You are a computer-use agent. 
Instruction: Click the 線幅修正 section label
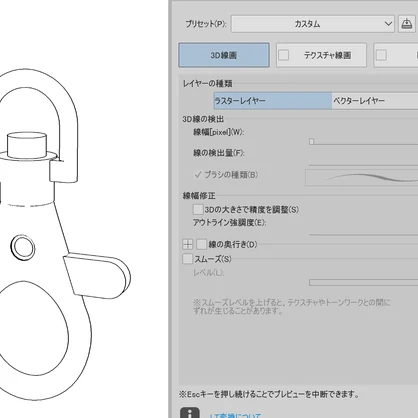pos(199,196)
